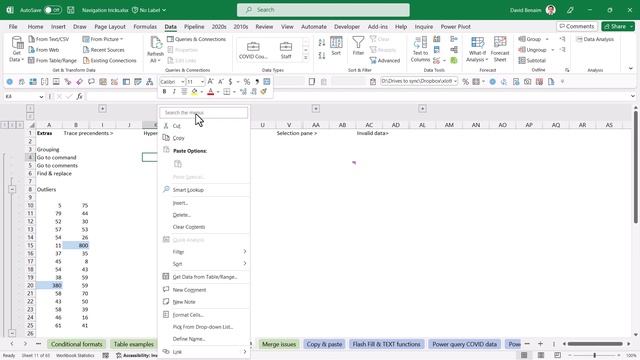Click the Search box in title bar
The image size is (640, 360).
pyautogui.click(x=323, y=10)
